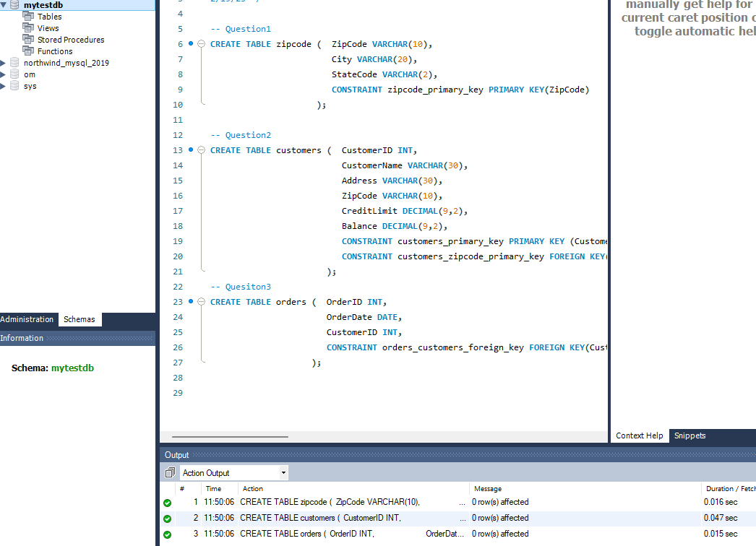Click the mytestdb database icon
Screen dimensions: 756x546
14,5
